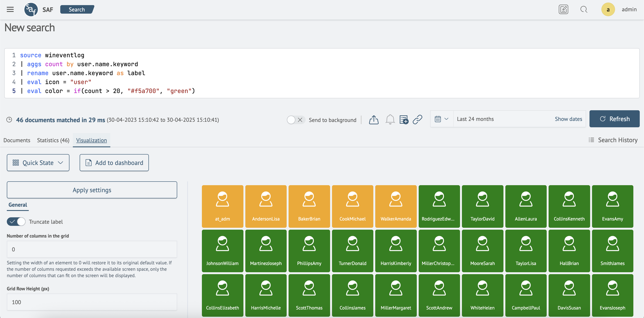This screenshot has height=318, width=644.
Task: Open Search History link
Action: pyautogui.click(x=618, y=140)
